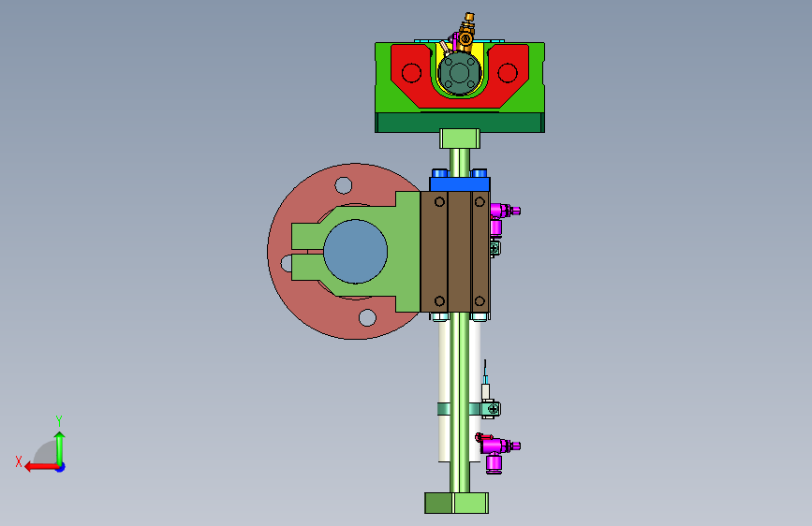The image size is (812, 526).
Task: Click the brown cylinder block body
Action: [460, 252]
